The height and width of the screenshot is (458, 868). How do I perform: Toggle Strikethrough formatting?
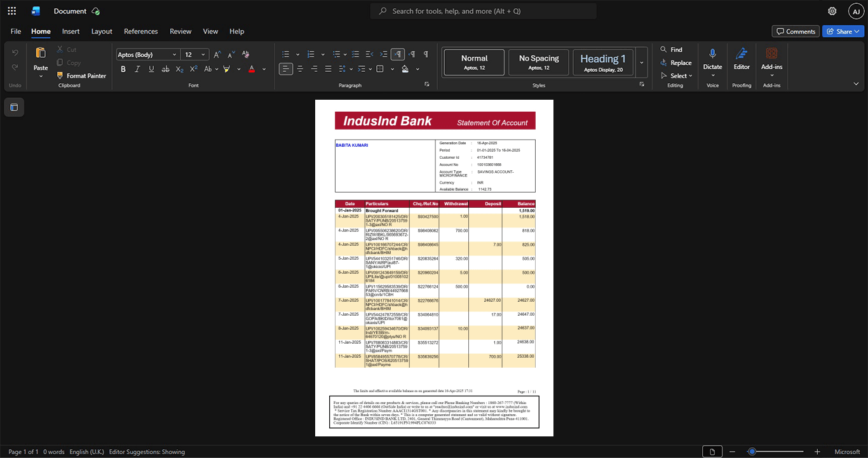(165, 69)
